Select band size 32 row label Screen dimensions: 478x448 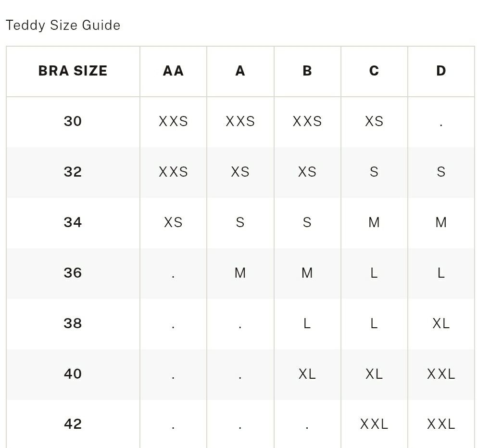click(x=73, y=172)
